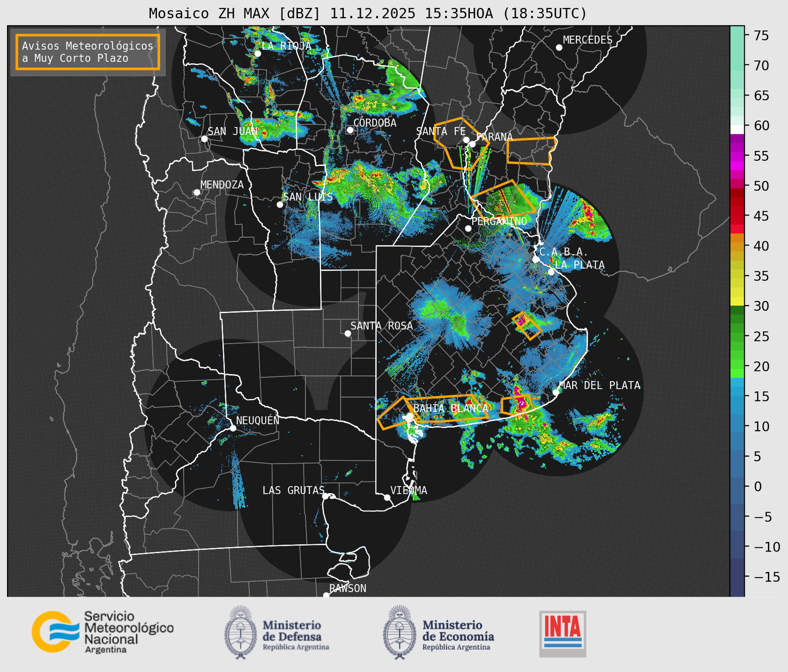Click the LA PLATA map label

coord(580,265)
